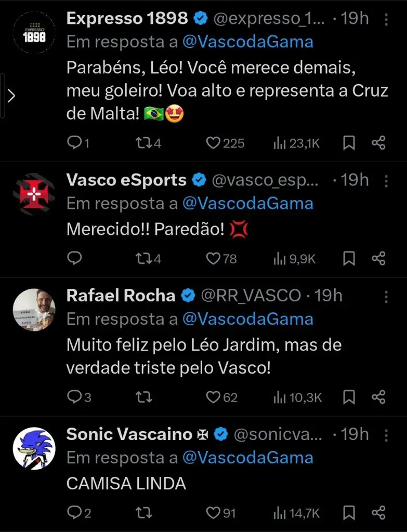Share the Expresso 1898 tweet
This screenshot has height=532, width=407.
pos(378,143)
